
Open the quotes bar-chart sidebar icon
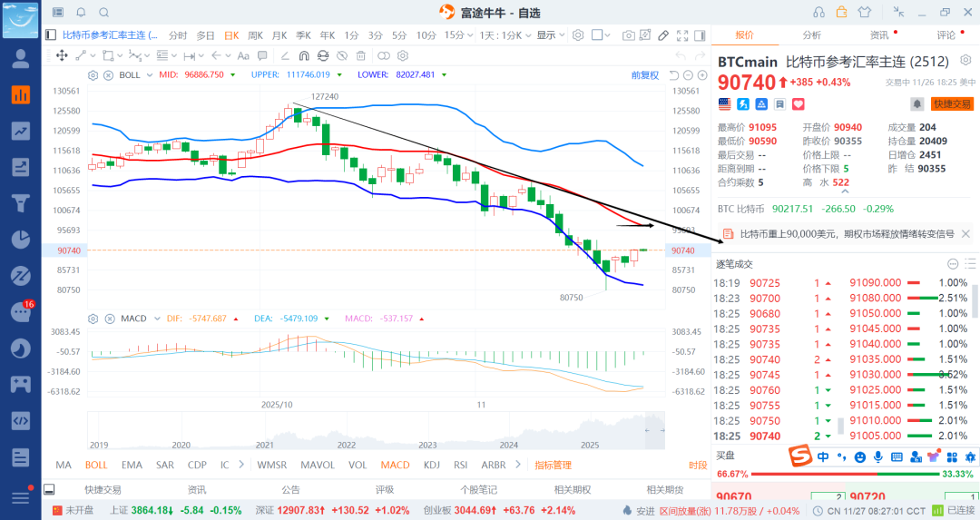coord(21,95)
